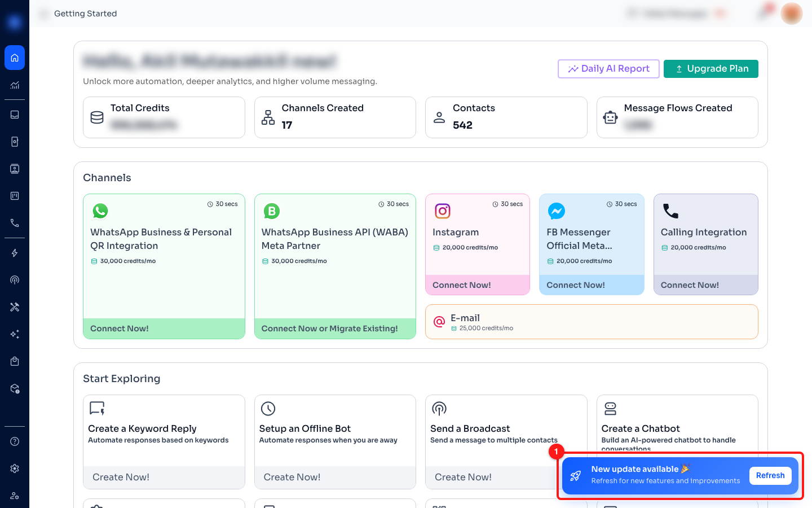The image size is (812, 508).
Task: Click the WhatsApp Business API logo icon
Action: pyautogui.click(x=272, y=211)
